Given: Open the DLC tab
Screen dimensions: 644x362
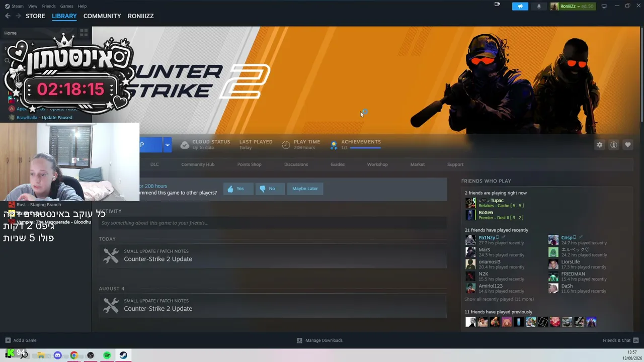Looking at the screenshot, I should tap(154, 164).
